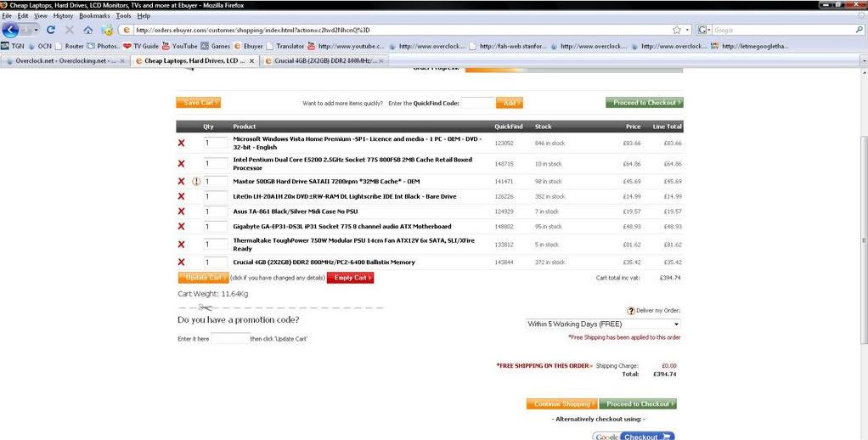Click the page vertical scrollbar
Viewport: 868px width, 440px height.
click(864, 240)
